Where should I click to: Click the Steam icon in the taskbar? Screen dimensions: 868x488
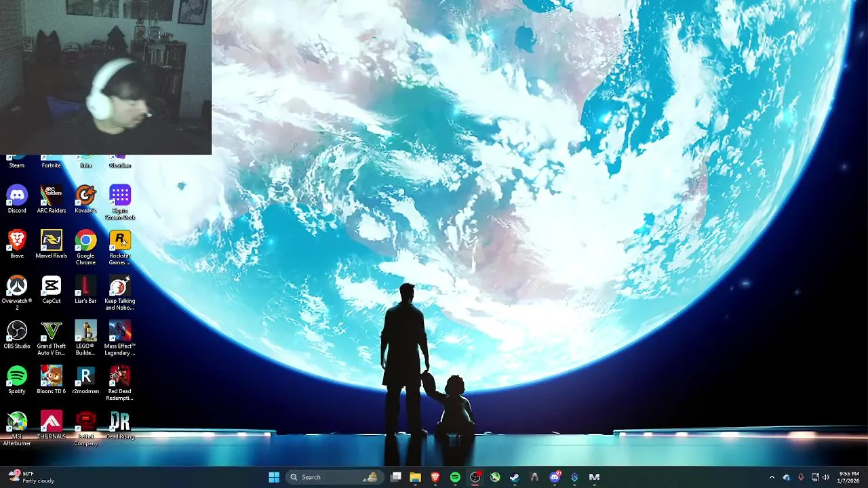[515, 477]
